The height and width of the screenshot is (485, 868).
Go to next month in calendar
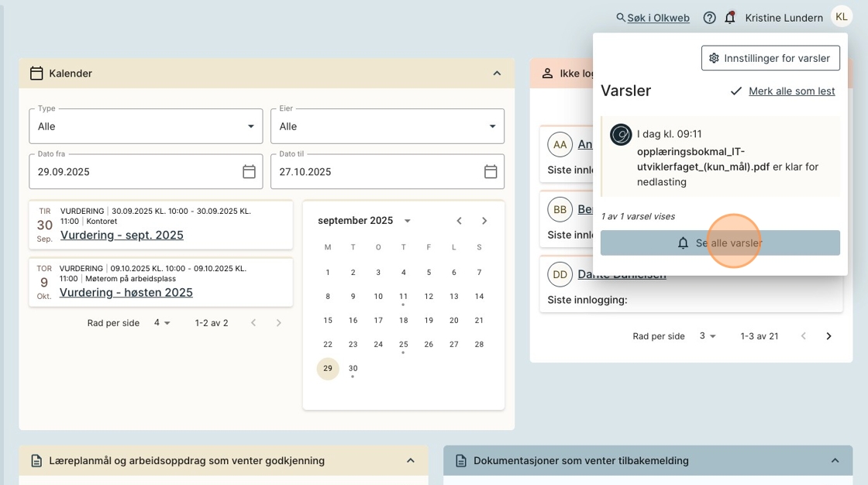(484, 221)
